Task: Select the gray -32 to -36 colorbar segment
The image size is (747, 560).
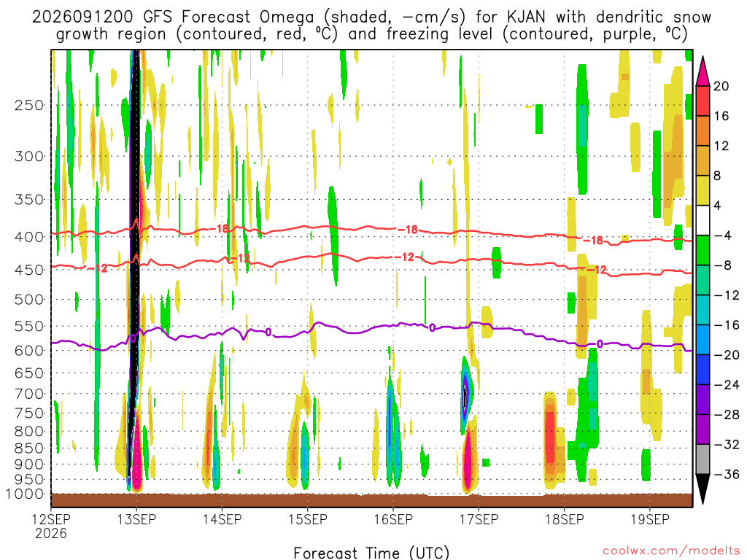Action: pyautogui.click(x=703, y=459)
